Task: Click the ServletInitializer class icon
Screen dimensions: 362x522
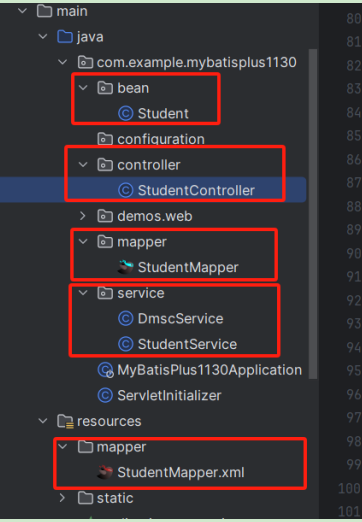Action: point(105,395)
